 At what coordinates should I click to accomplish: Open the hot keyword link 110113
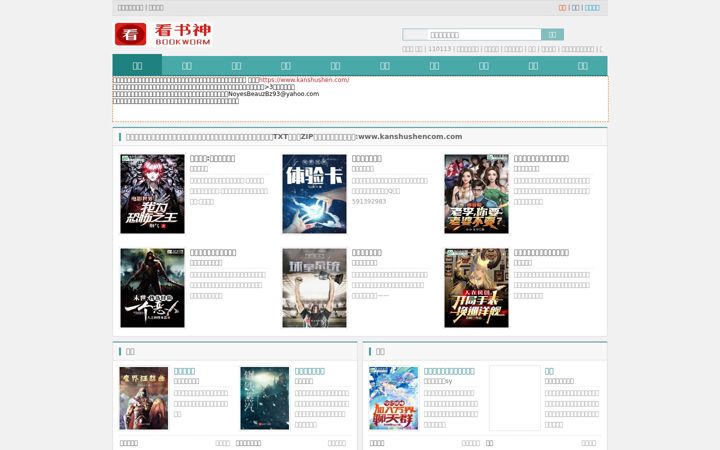click(x=439, y=49)
